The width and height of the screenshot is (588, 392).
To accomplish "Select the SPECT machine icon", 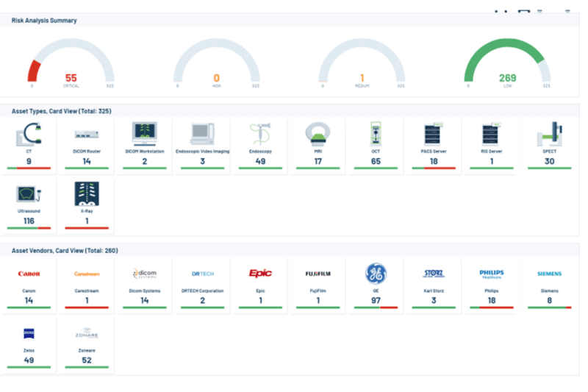I will (x=549, y=134).
